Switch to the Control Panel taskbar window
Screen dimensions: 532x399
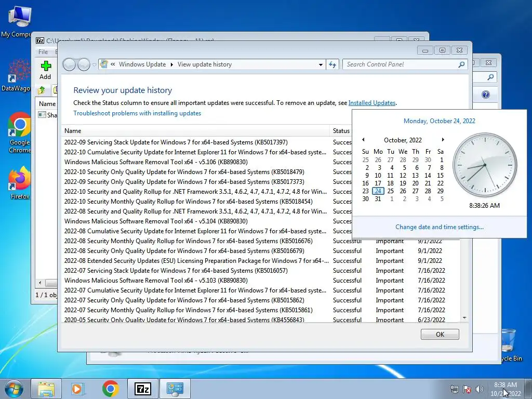coord(175,389)
